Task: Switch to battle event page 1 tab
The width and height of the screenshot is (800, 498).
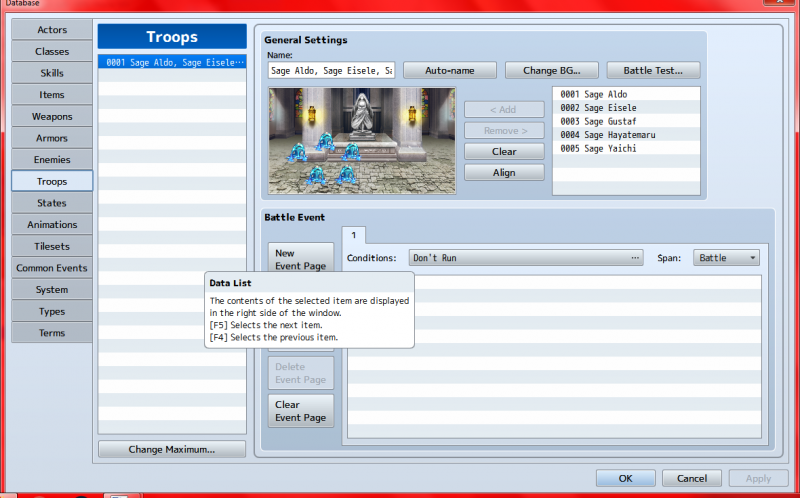Action: point(354,236)
